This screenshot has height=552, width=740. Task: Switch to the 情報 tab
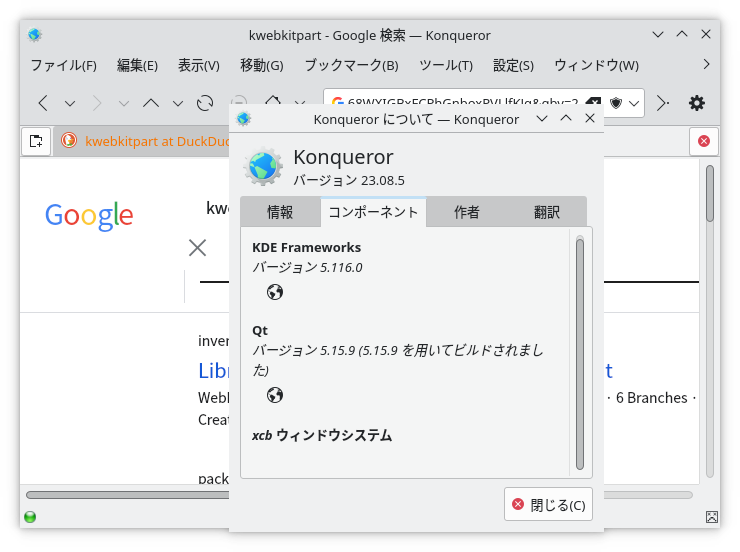(280, 212)
